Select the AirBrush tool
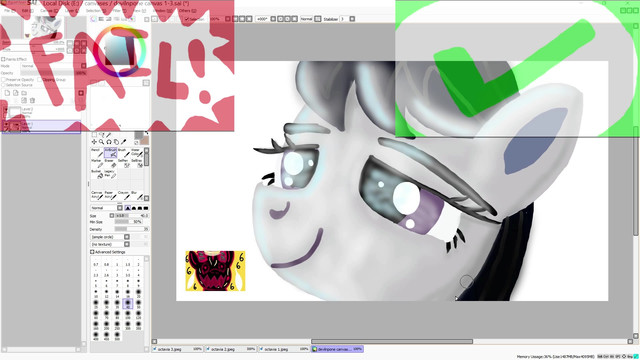Screen dimensions: 640x360 click(x=110, y=153)
